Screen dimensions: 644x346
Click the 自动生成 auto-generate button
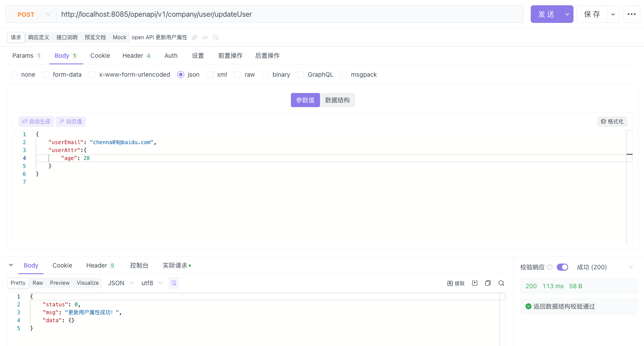pyautogui.click(x=36, y=122)
